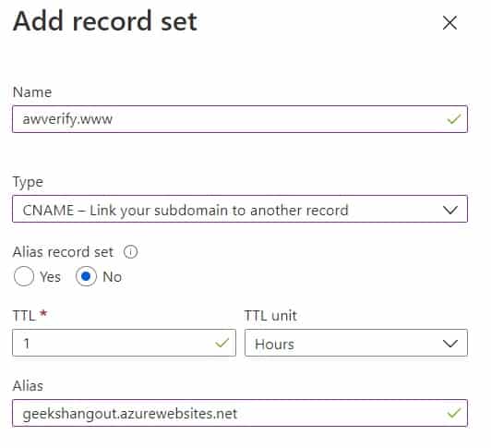Open the Hours TTL unit dropdown
Image resolution: width=491 pixels, height=448 pixels.
point(356,343)
